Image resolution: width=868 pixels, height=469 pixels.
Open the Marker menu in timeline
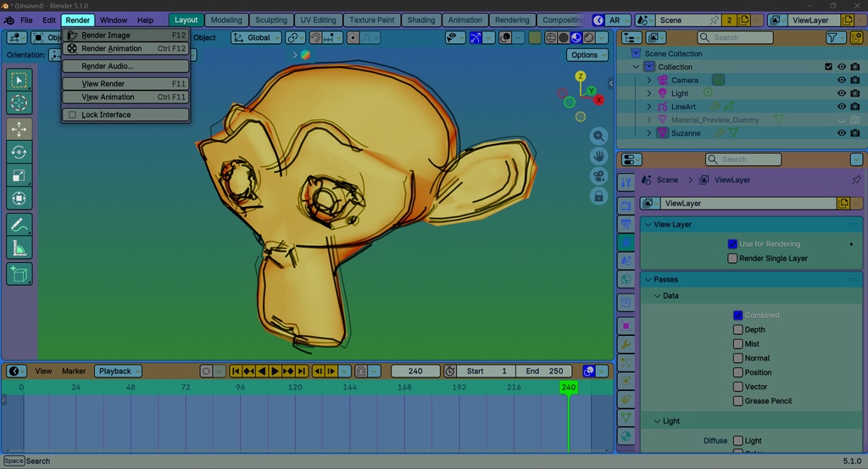point(74,371)
